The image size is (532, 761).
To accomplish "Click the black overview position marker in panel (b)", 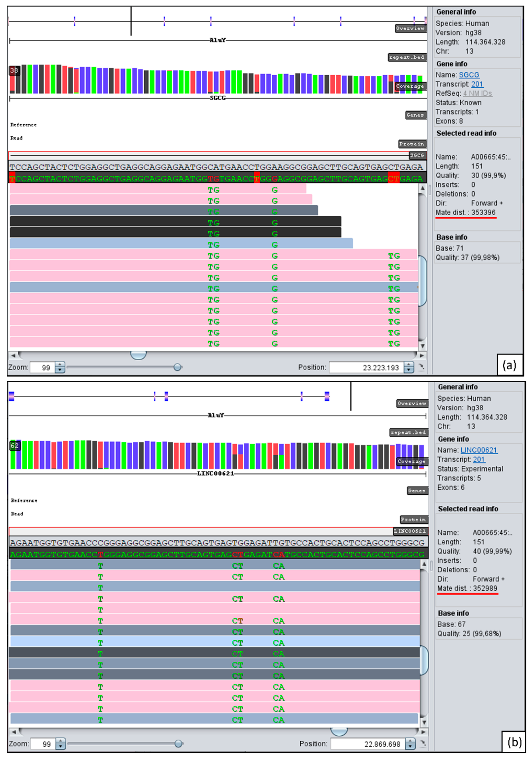I will click(351, 396).
